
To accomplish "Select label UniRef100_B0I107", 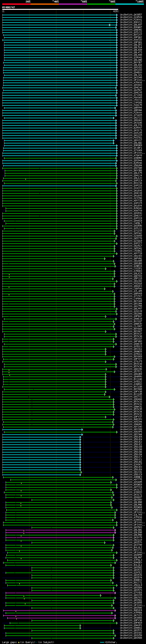I will click(x=131, y=321).
